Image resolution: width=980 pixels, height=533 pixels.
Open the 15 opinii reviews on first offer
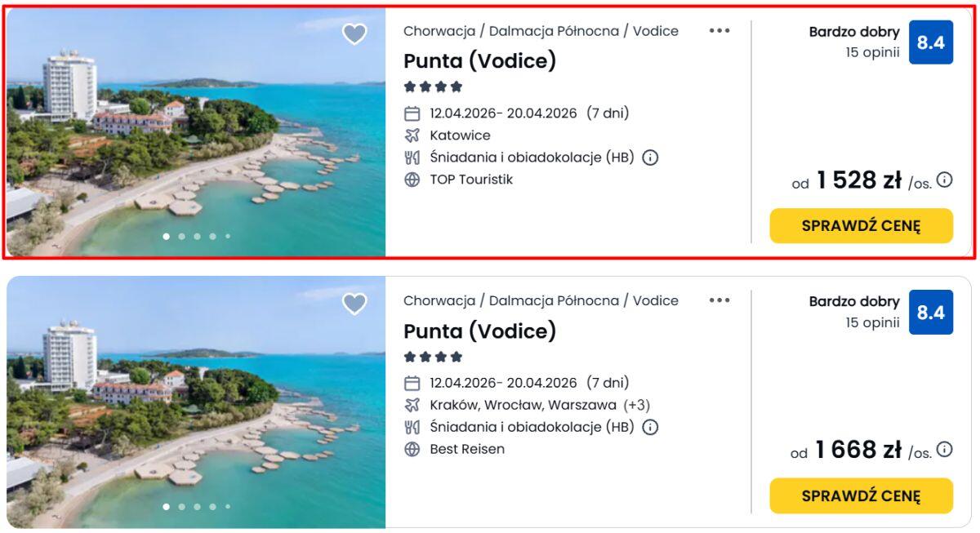pyautogui.click(x=872, y=53)
